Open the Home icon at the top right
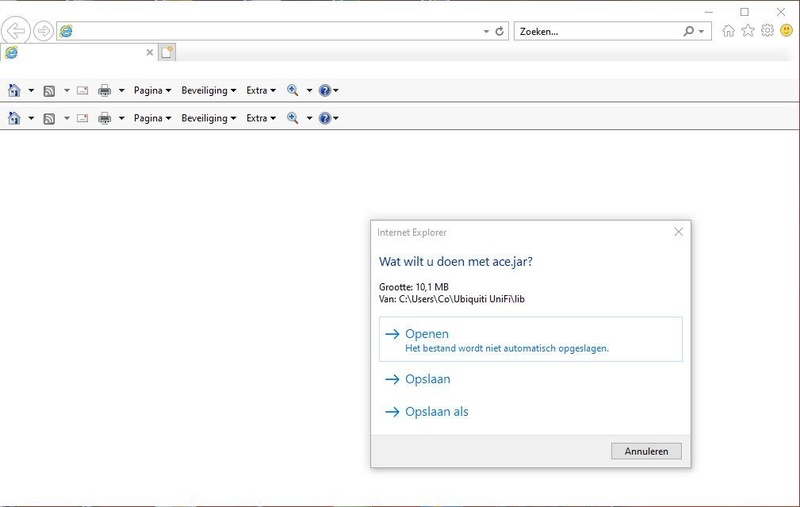This screenshot has height=507, width=800. point(728,31)
